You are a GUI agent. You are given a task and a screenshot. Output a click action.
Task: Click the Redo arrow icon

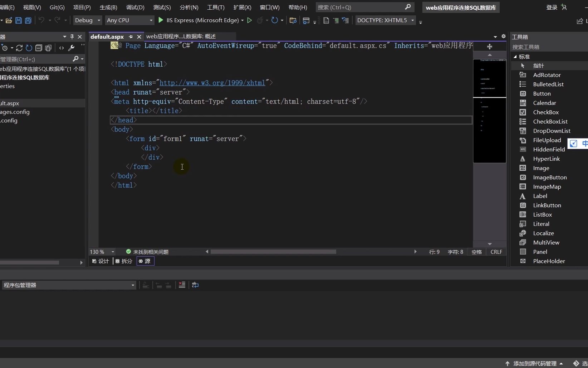pyautogui.click(x=57, y=20)
